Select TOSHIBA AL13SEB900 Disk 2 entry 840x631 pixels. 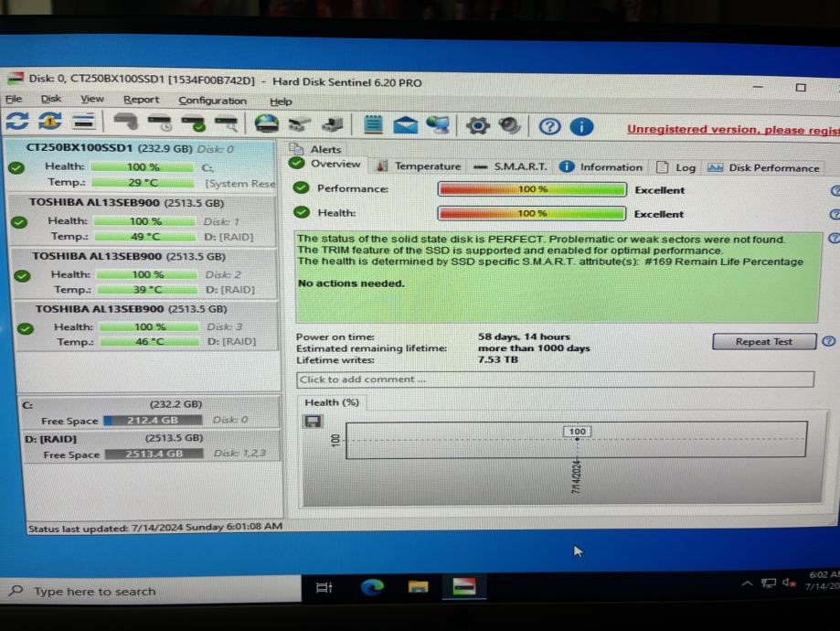pyautogui.click(x=144, y=273)
